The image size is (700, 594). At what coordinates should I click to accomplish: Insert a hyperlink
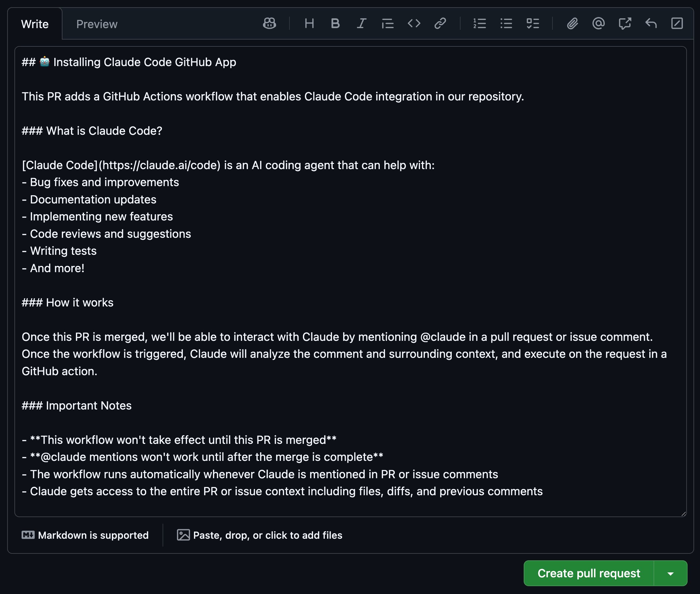coord(440,23)
